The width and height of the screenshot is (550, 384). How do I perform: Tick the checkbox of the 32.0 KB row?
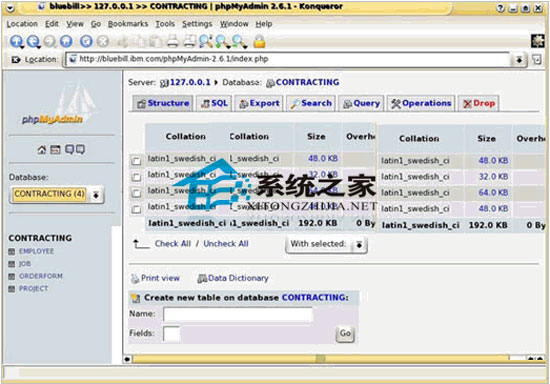136,177
